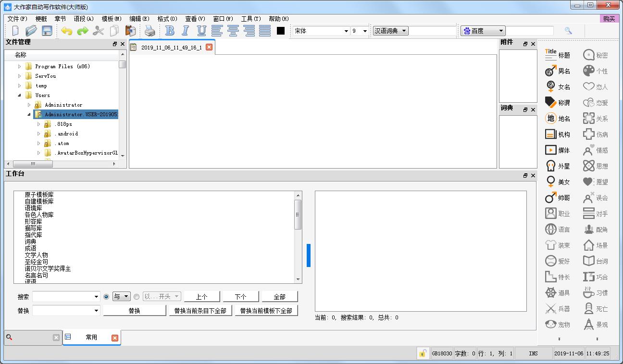The height and width of the screenshot is (364, 623).
Task: Click the Bold formatting icon
Action: click(170, 31)
